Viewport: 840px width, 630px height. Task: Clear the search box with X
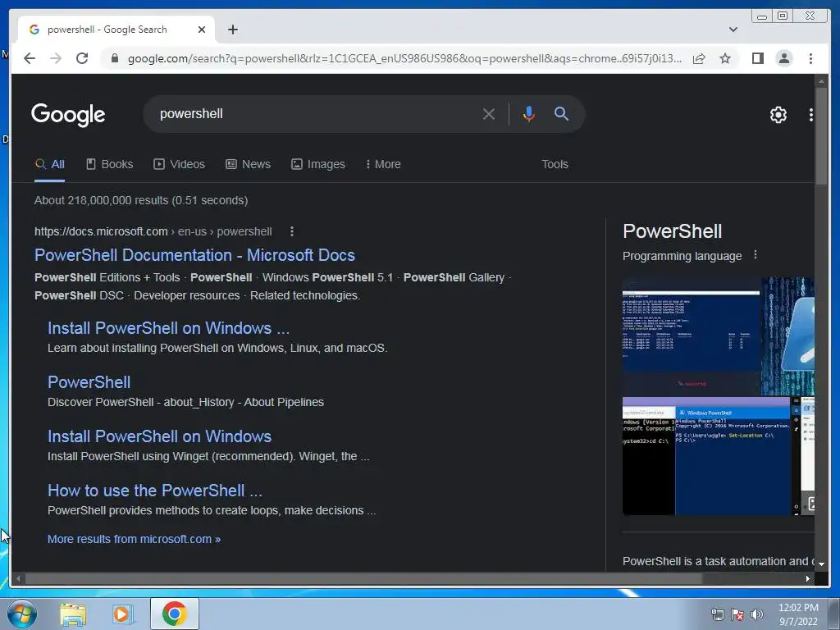tap(489, 114)
